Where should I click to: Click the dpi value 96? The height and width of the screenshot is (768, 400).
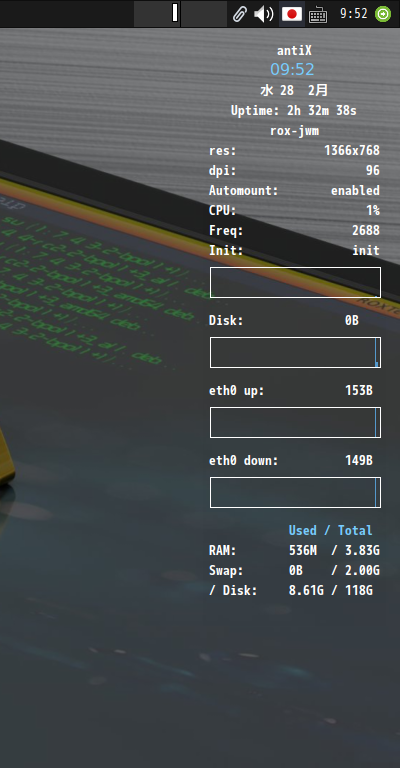(x=373, y=171)
